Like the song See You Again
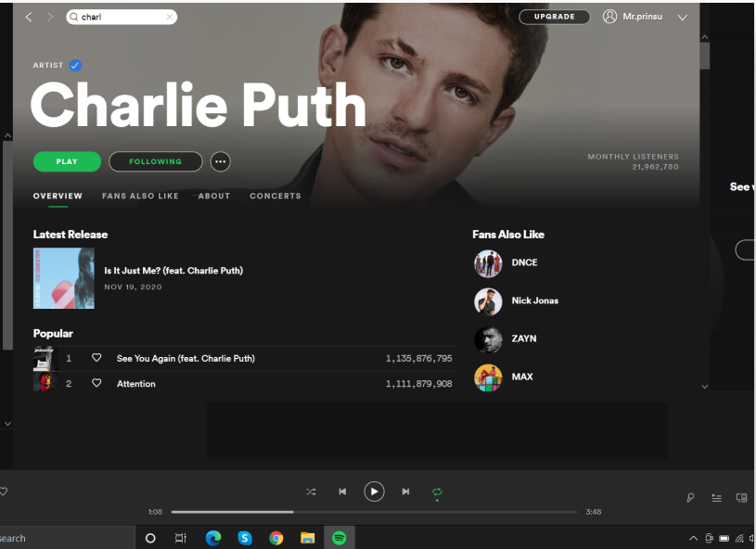The width and height of the screenshot is (756, 549). tap(96, 358)
